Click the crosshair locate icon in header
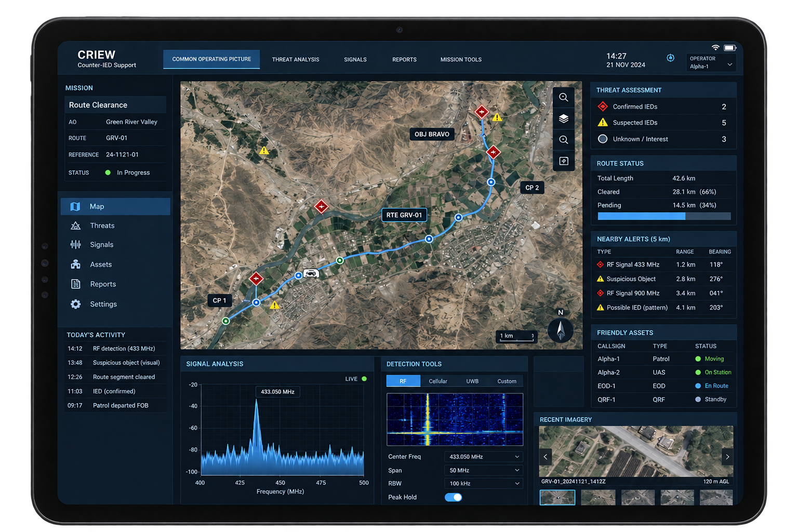The image size is (798, 532). point(670,58)
